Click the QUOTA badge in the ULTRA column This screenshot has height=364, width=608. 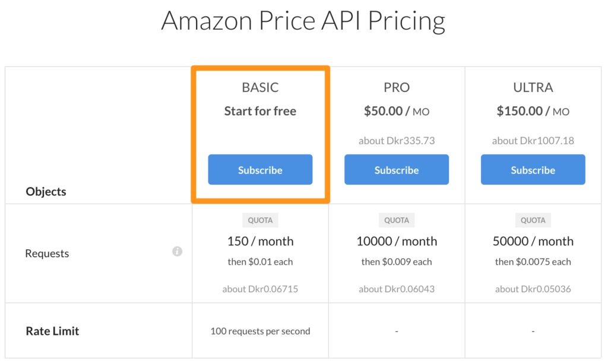point(533,220)
